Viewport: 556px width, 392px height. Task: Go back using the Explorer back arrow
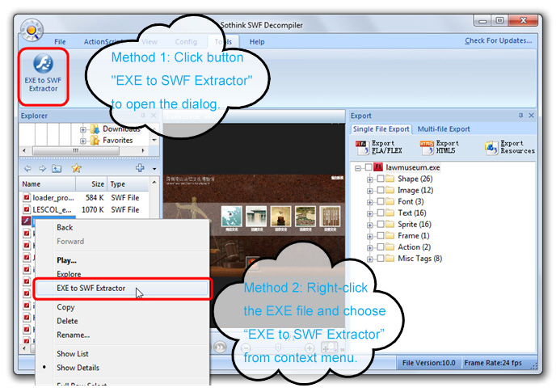click(x=27, y=168)
